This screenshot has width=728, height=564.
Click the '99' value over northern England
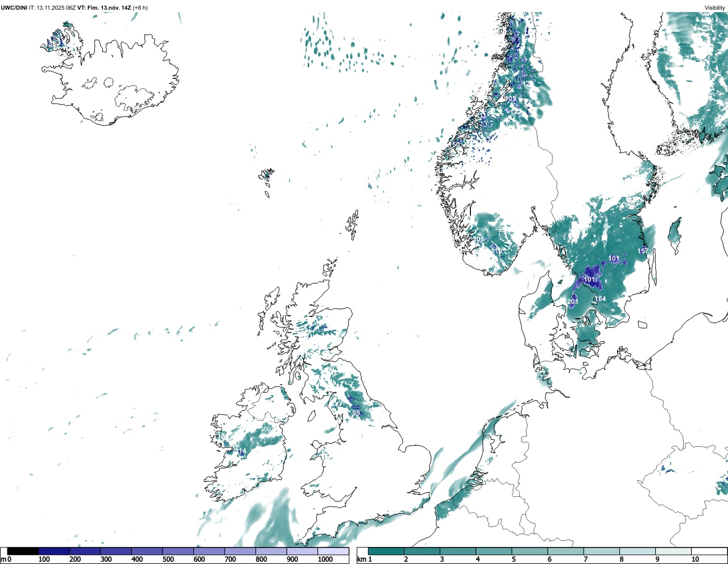[x=356, y=413]
